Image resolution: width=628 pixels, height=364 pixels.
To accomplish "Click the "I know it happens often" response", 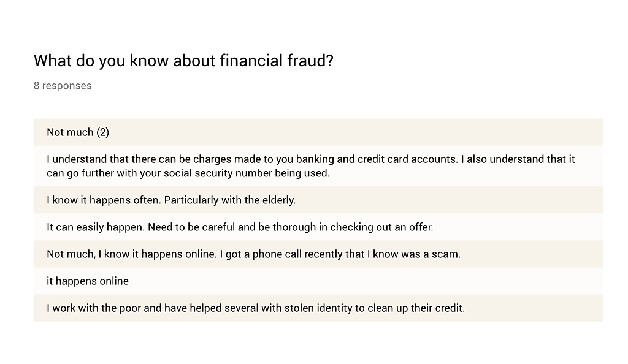I will point(318,200).
